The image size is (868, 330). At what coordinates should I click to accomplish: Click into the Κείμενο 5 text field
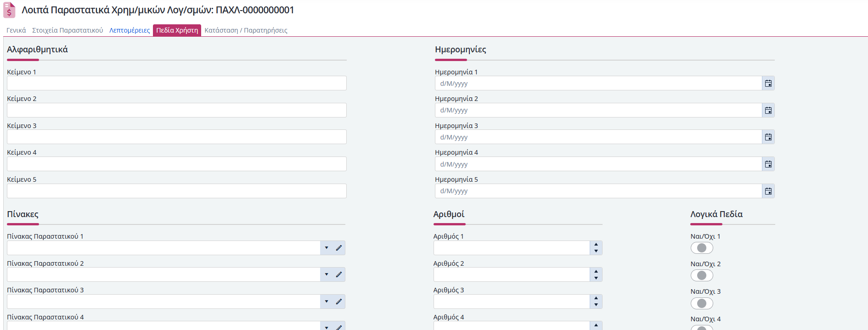[177, 191]
